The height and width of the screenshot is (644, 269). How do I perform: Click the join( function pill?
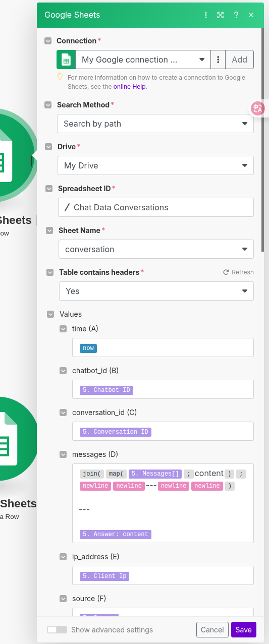pyautogui.click(x=92, y=474)
